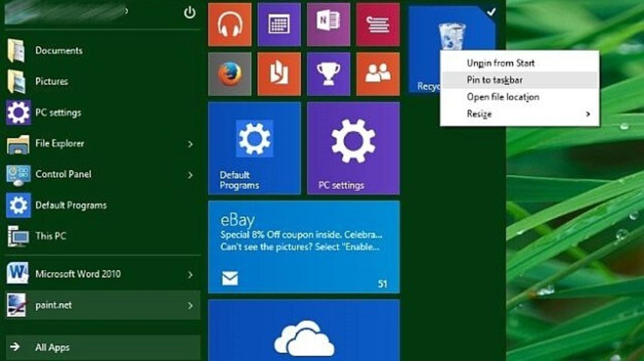Open the People tile
The height and width of the screenshot is (361, 644).
[378, 74]
